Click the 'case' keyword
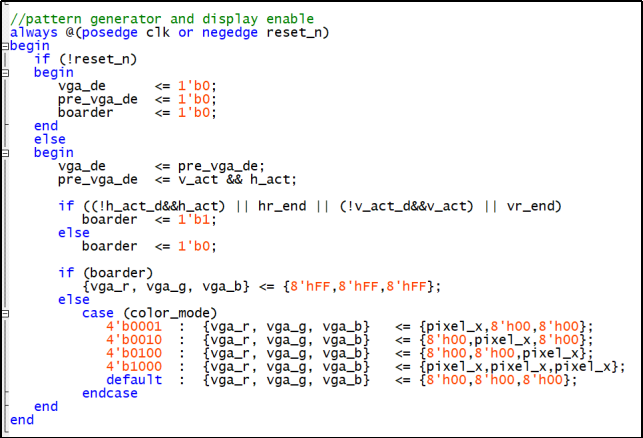Viewport: 643px width, 438px height. (x=98, y=313)
